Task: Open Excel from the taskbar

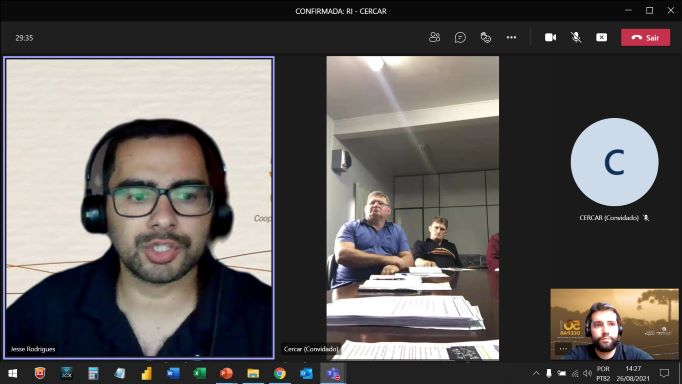Action: [x=200, y=373]
